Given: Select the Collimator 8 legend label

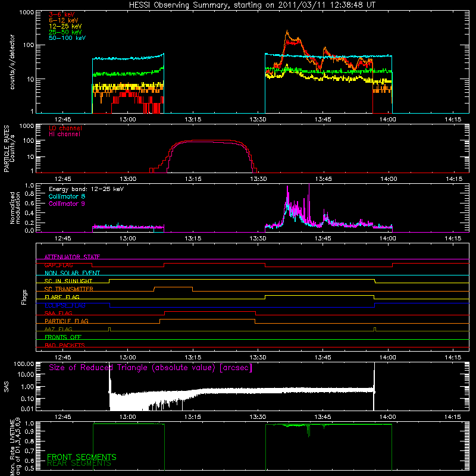Looking at the screenshot, I should pyautogui.click(x=67, y=196).
